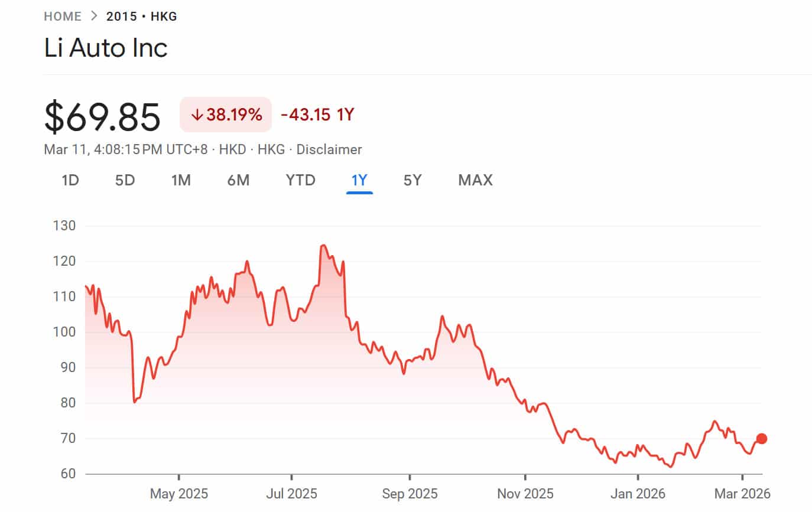Click the red down-arrow decline icon
812x512 pixels.
(196, 115)
